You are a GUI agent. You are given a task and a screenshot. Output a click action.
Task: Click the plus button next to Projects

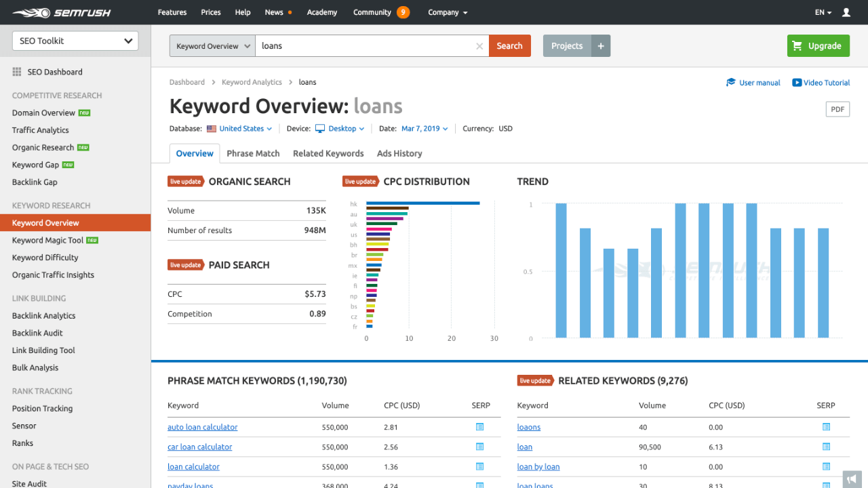(x=601, y=46)
